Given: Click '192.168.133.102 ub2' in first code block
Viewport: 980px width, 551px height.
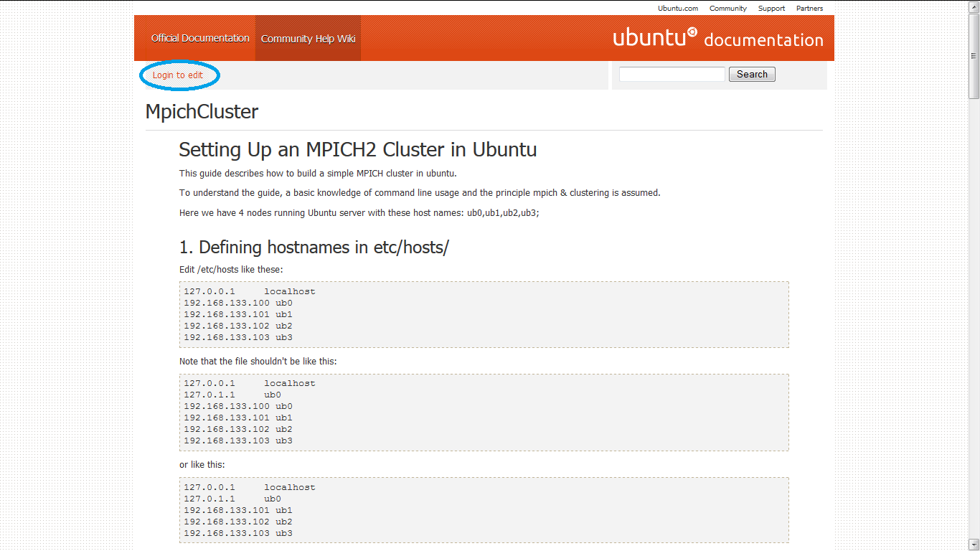Looking at the screenshot, I should 238,326.
